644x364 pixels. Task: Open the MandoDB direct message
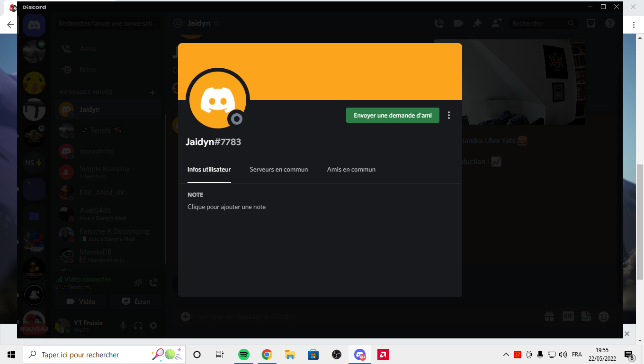tap(108, 255)
